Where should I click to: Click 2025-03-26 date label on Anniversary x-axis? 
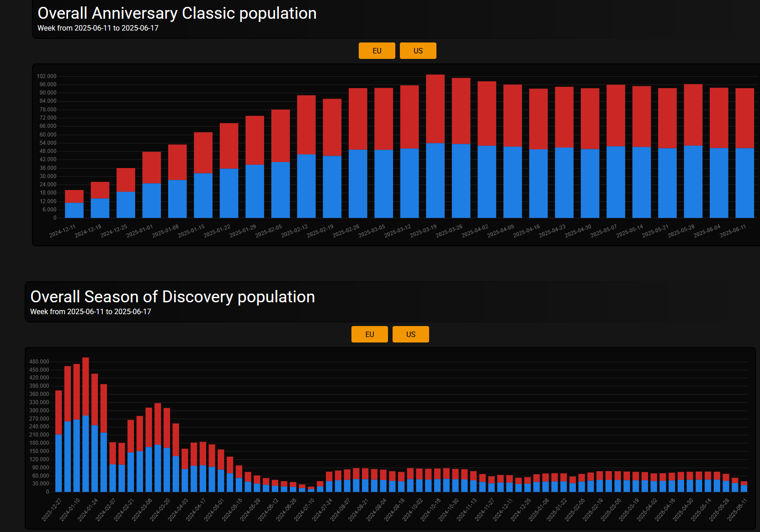[449, 231]
